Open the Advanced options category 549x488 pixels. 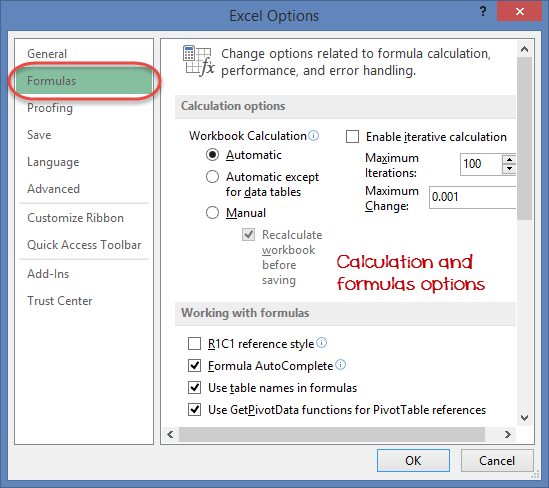tap(54, 189)
